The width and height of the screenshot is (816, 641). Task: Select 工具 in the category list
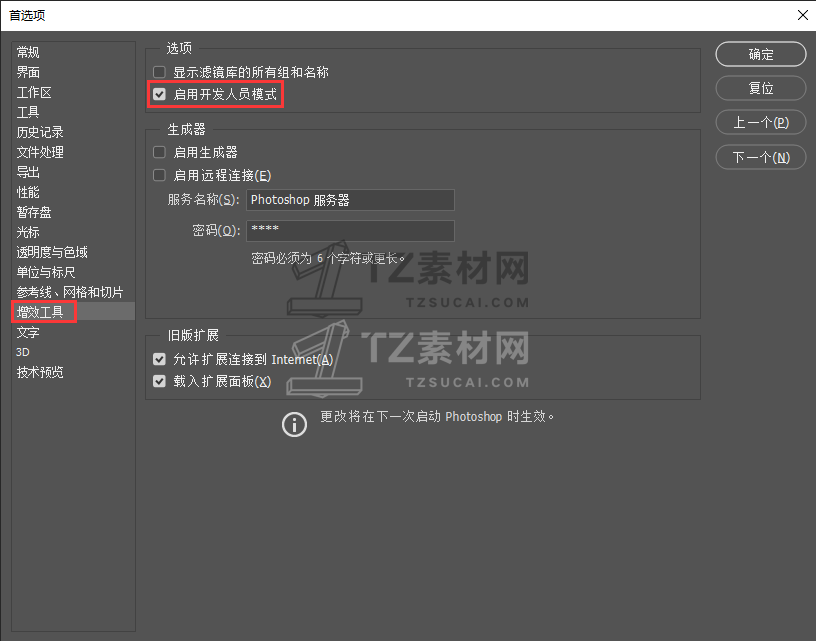click(28, 112)
